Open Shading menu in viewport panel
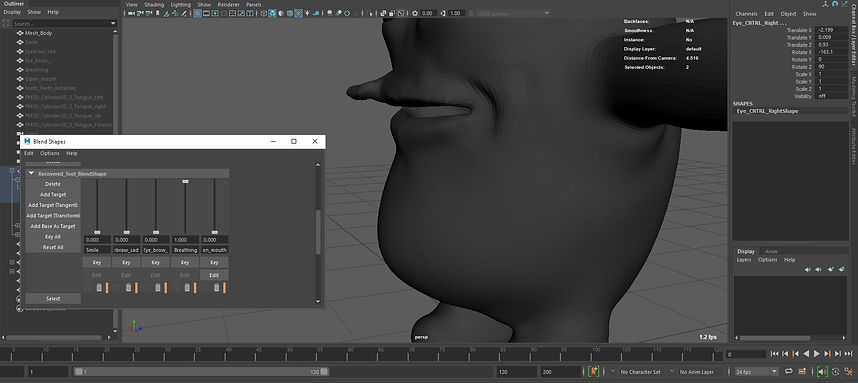The height and width of the screenshot is (383, 858). (x=154, y=4)
